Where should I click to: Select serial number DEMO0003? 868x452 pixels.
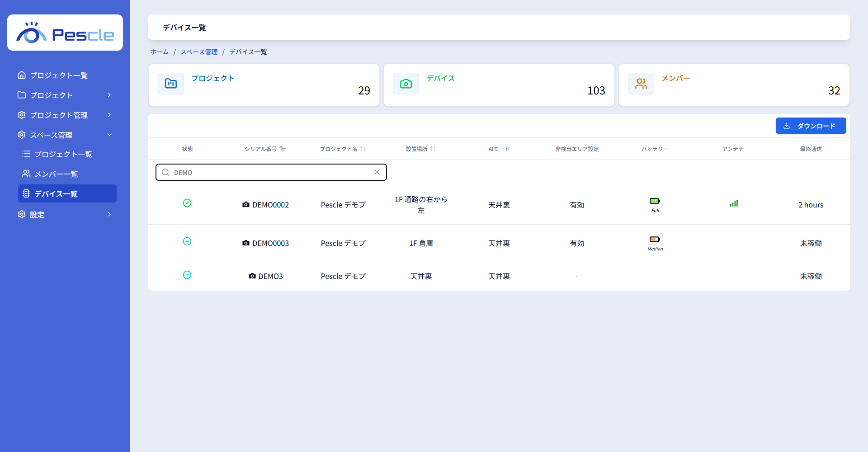(x=270, y=243)
